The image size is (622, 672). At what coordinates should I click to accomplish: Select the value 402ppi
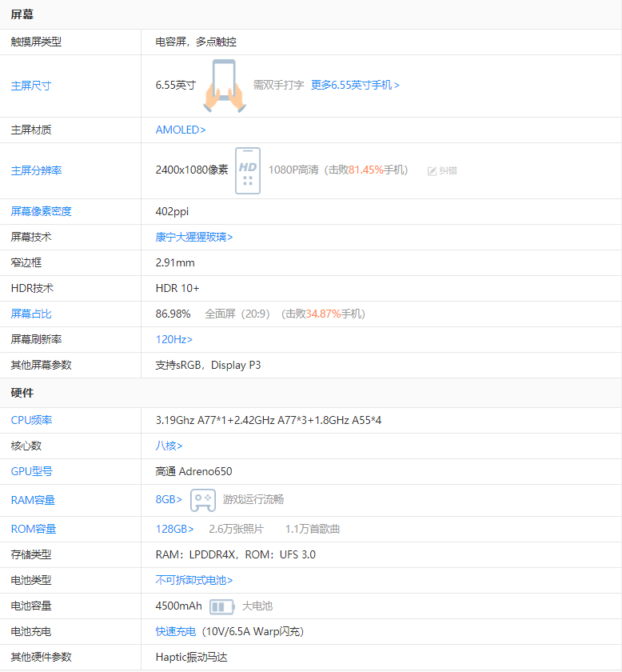pyautogui.click(x=172, y=211)
